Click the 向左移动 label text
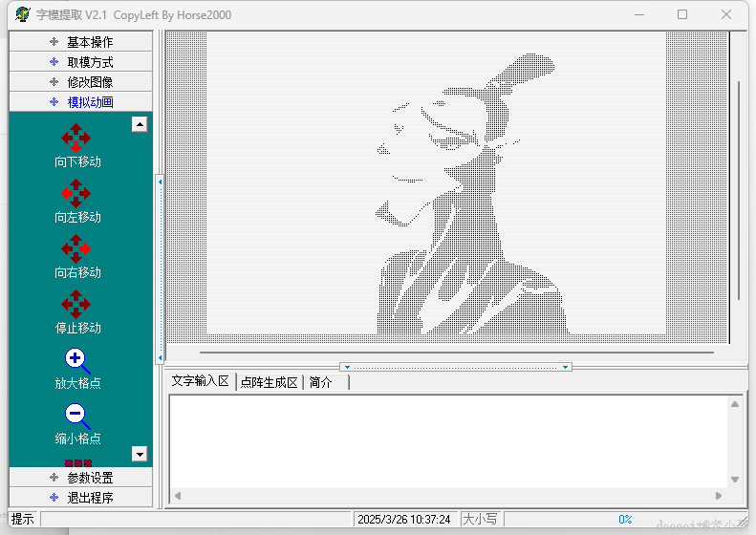The height and width of the screenshot is (535, 756). tap(77, 217)
